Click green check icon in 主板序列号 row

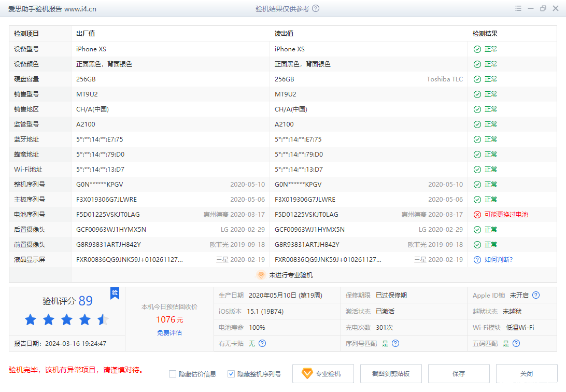[477, 200]
